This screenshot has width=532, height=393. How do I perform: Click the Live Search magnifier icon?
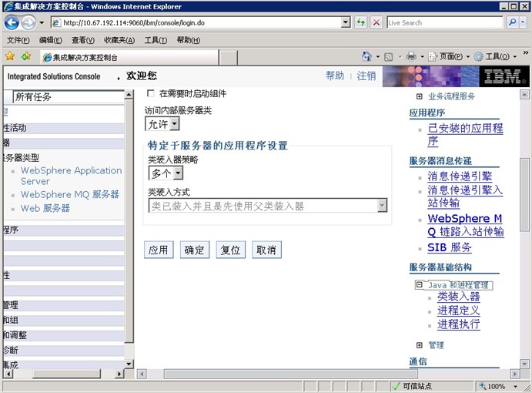[514, 23]
